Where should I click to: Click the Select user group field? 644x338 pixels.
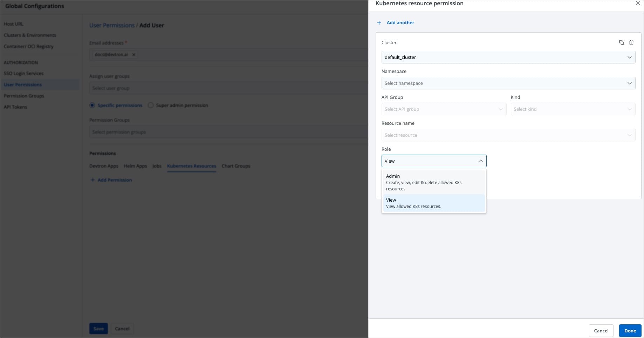pyautogui.click(x=228, y=88)
